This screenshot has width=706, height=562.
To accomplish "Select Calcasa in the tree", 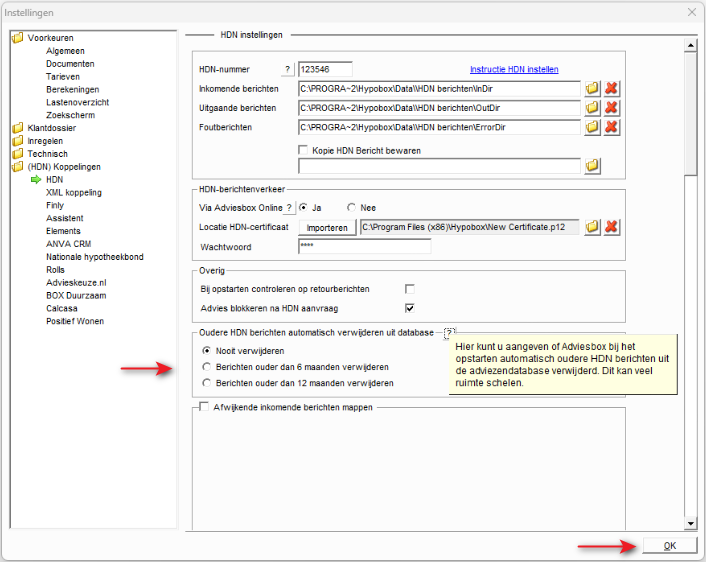I will [62, 308].
